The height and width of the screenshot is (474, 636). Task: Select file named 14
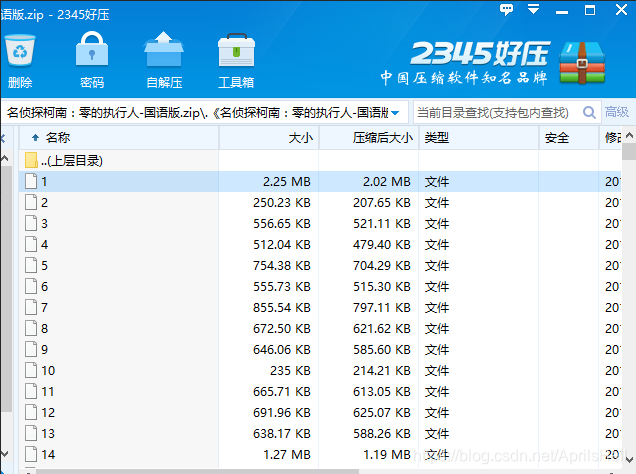click(48, 455)
